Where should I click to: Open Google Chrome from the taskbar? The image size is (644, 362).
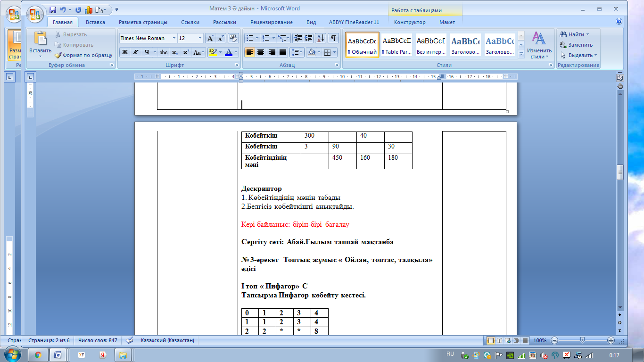(38, 354)
